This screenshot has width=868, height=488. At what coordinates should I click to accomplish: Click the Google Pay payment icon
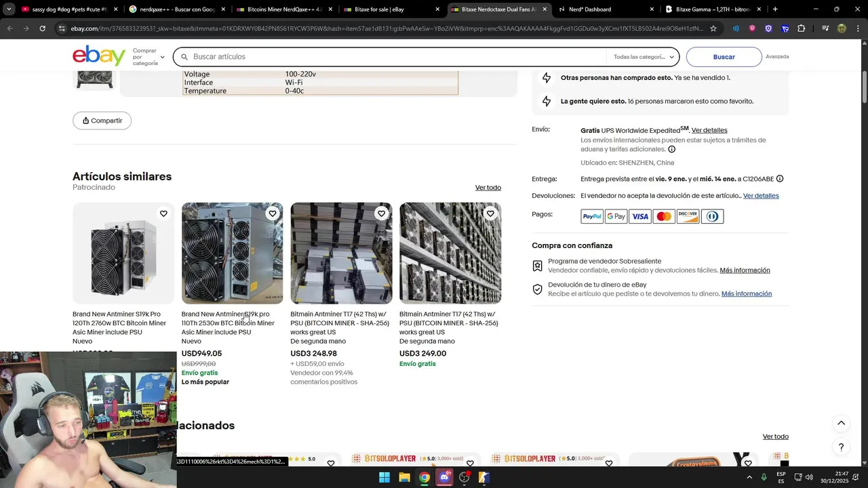[616, 216]
